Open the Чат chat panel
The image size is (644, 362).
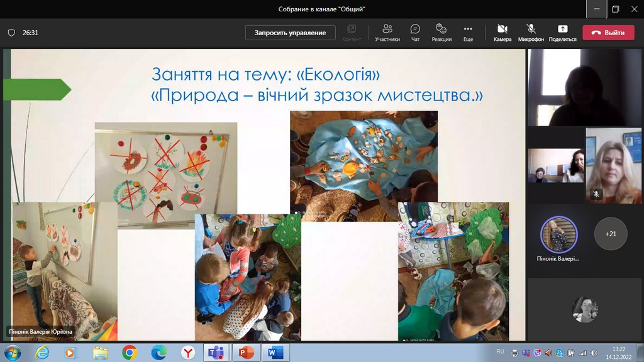click(415, 32)
